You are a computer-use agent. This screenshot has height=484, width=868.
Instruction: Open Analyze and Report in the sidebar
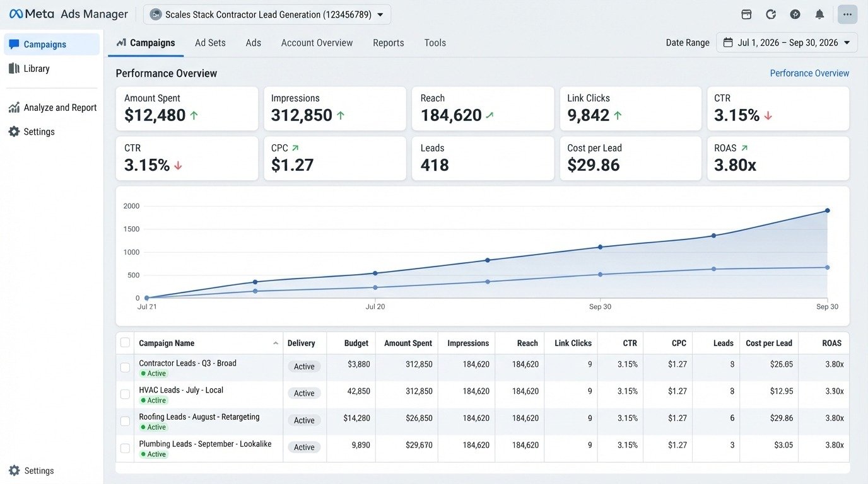coord(52,108)
